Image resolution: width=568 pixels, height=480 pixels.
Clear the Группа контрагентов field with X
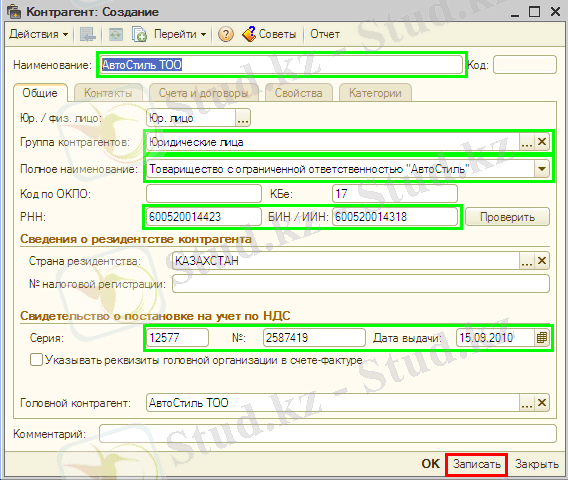pos(542,142)
